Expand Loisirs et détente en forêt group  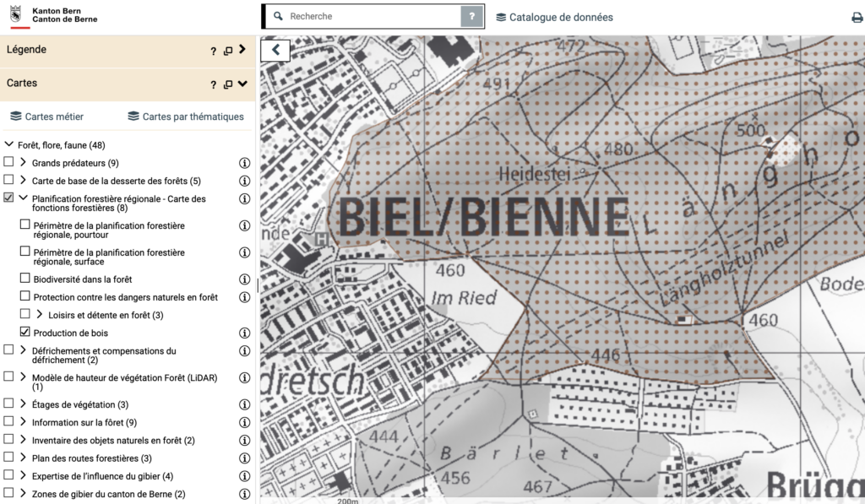[x=39, y=315]
